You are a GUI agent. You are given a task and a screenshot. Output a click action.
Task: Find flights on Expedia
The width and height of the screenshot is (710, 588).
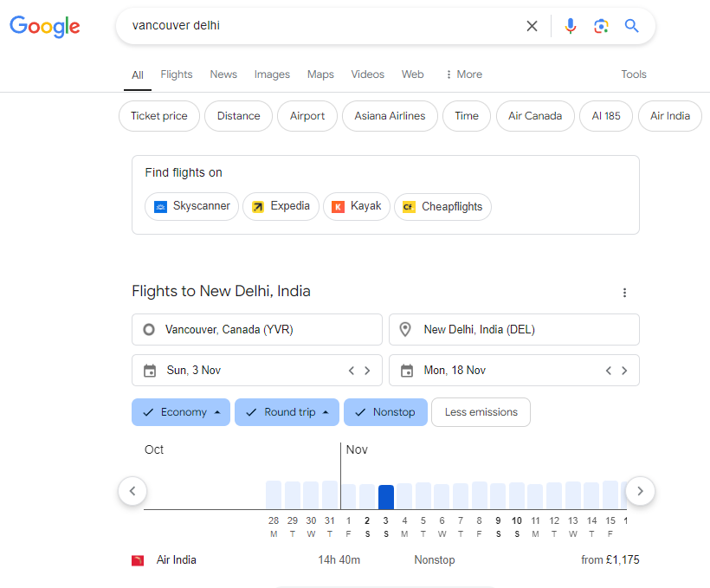pyautogui.click(x=281, y=207)
